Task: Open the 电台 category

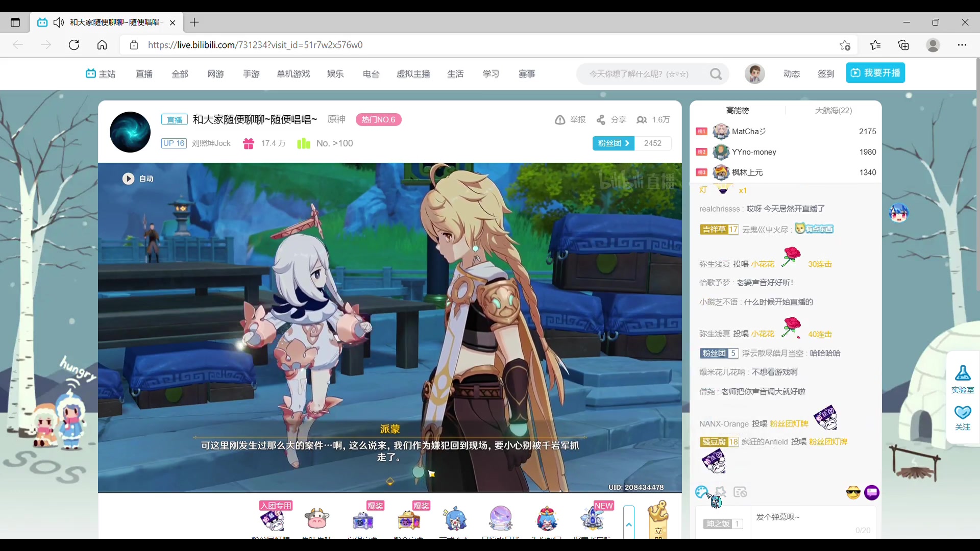Action: [371, 74]
